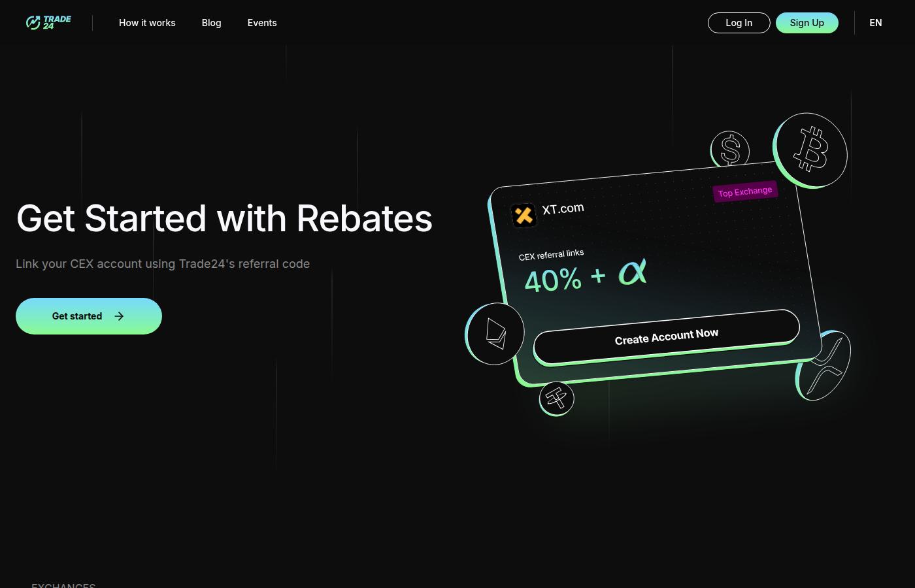Click the Get started button
This screenshot has width=915, height=588.
click(89, 316)
